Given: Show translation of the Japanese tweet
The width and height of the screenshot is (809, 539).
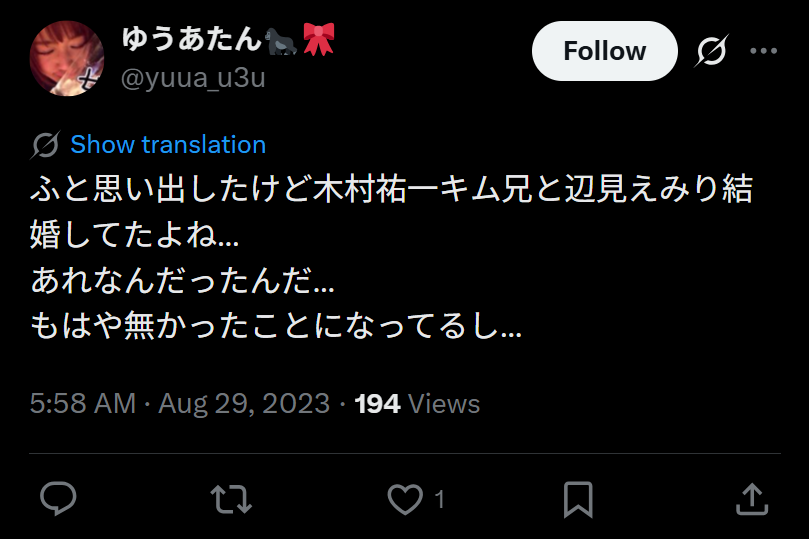Looking at the screenshot, I should [168, 145].
